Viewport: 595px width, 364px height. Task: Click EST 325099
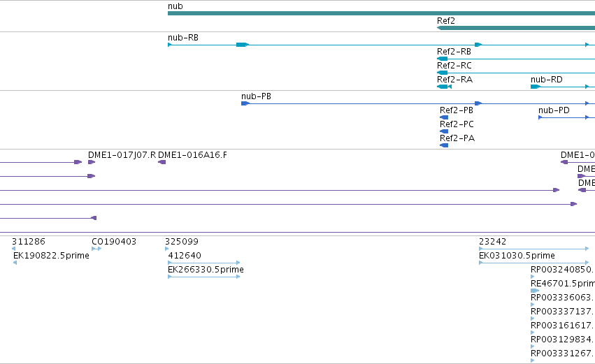(182, 242)
